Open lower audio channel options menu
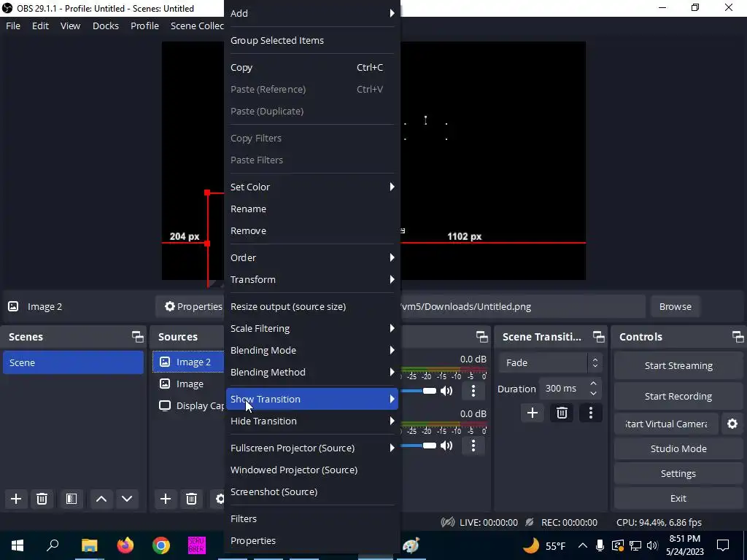 tap(473, 446)
